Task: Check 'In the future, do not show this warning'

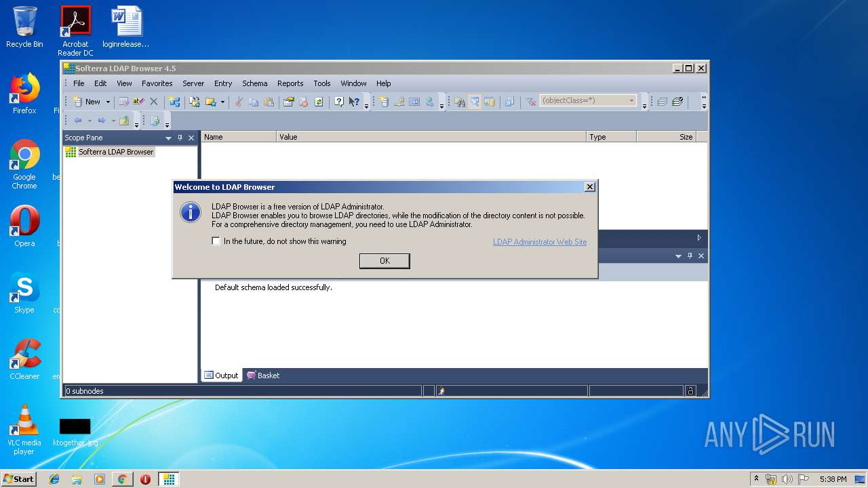Action: (x=216, y=241)
